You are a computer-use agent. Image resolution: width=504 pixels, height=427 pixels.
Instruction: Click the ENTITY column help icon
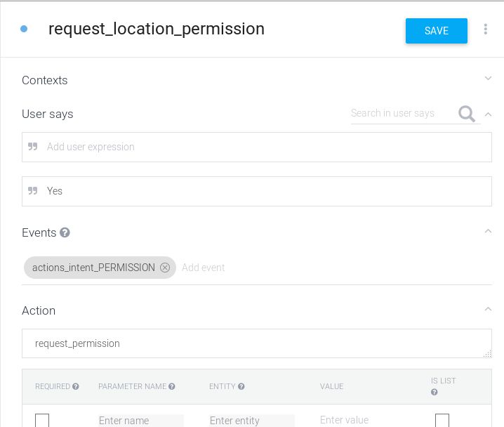(241, 386)
